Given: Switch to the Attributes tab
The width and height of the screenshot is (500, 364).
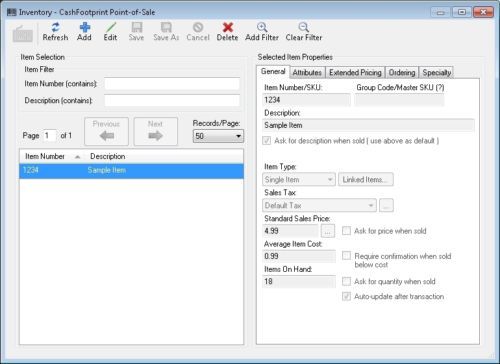Looking at the screenshot, I should click(x=307, y=72).
